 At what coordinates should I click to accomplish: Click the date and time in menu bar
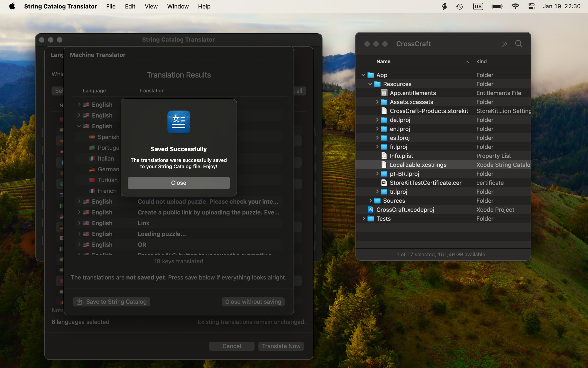(x=562, y=6)
